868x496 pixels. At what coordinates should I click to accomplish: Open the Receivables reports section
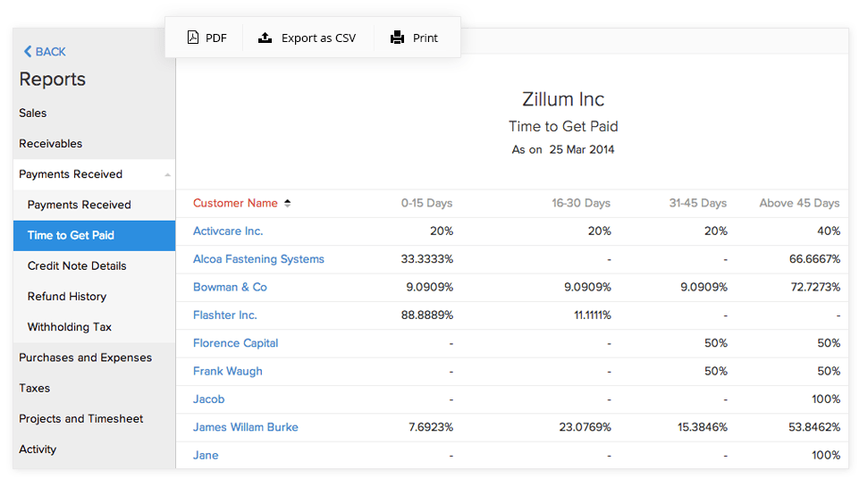(x=51, y=144)
